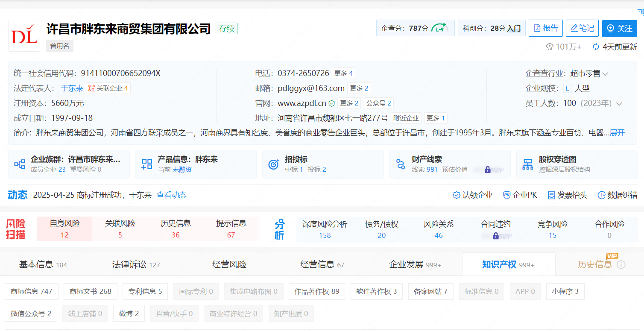Open the 笔记 notes button
The height and width of the screenshot is (331, 644).
point(582,28)
